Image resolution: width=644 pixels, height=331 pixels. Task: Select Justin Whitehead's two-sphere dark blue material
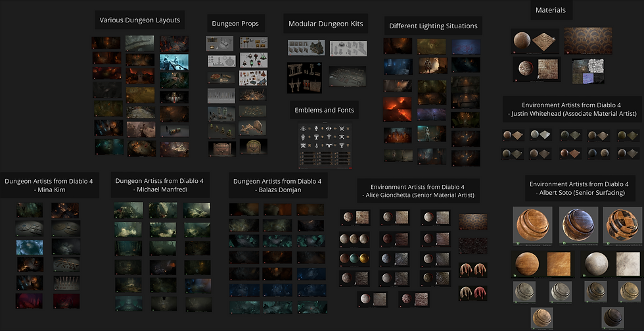pos(599,153)
